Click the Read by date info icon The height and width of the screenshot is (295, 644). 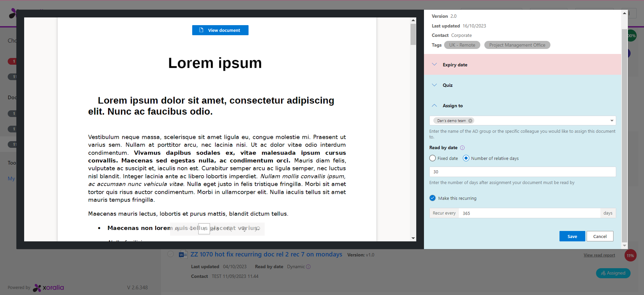(462, 148)
